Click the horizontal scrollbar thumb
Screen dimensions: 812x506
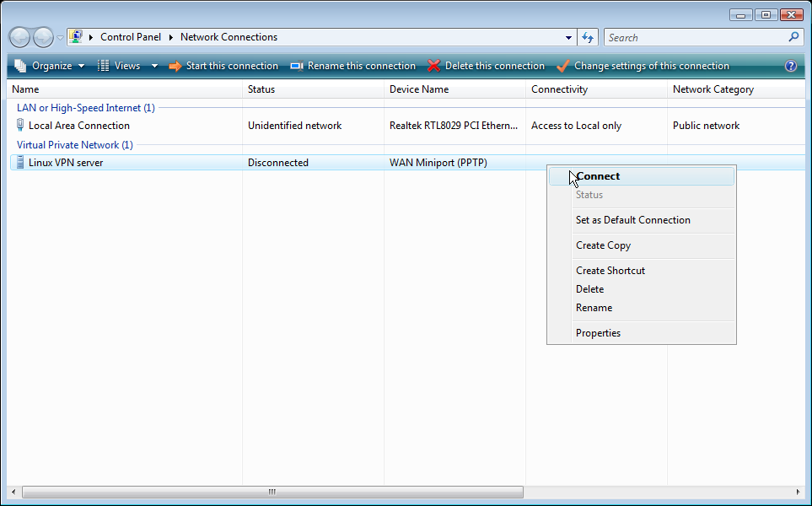pos(272,492)
